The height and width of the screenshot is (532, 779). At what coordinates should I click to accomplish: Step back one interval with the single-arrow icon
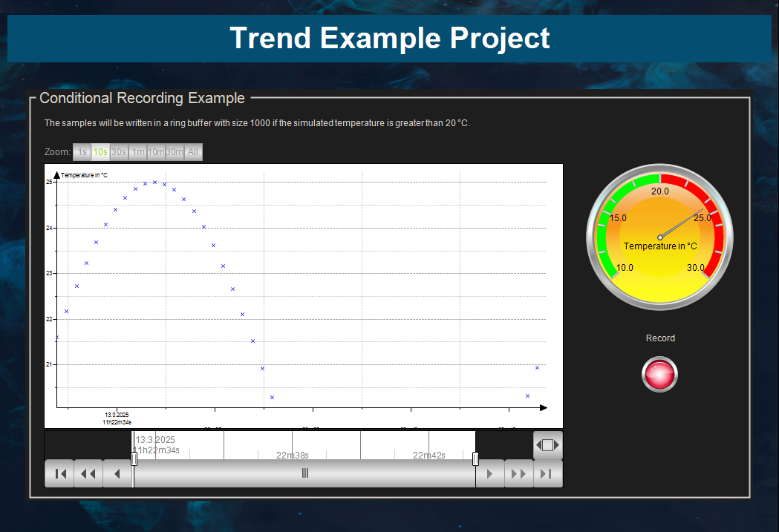117,473
